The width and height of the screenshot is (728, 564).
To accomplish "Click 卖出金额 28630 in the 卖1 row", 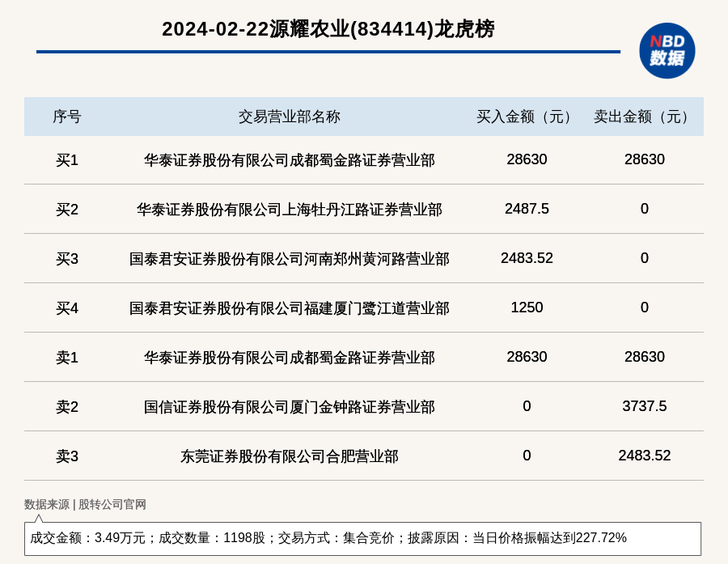I will point(645,356).
